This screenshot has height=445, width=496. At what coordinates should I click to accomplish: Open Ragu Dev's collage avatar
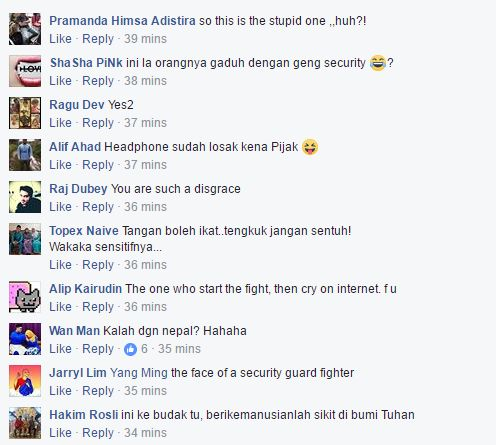tap(25, 113)
